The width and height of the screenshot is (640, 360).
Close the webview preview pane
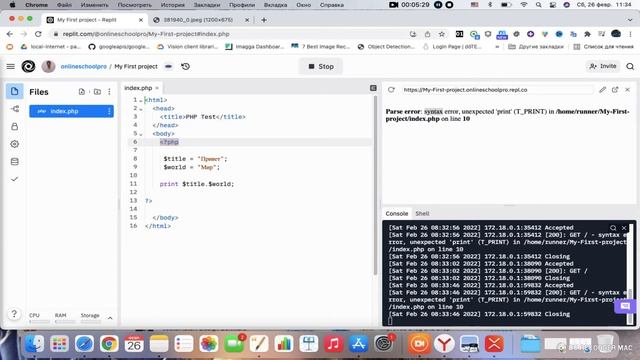(627, 90)
